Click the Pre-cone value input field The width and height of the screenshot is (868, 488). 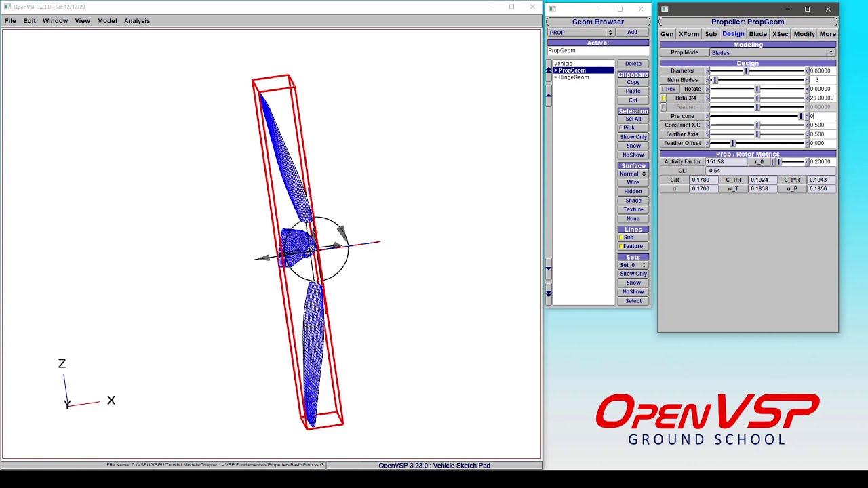click(x=823, y=116)
